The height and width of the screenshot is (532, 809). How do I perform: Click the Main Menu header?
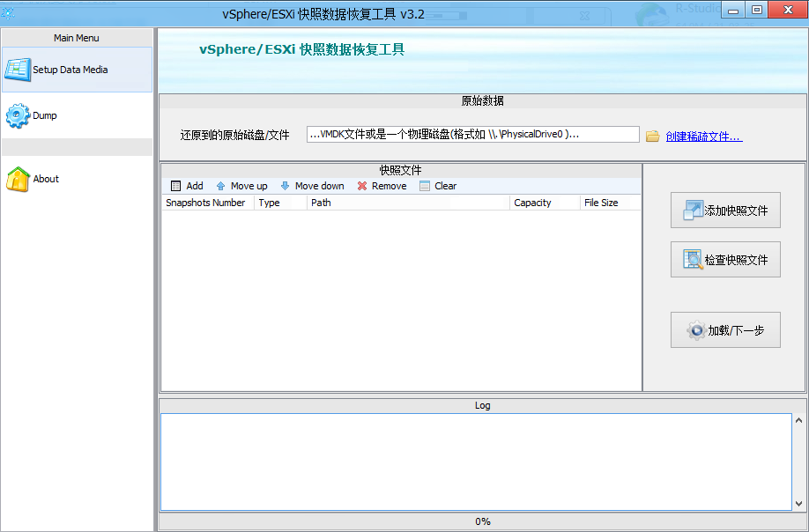(x=77, y=38)
